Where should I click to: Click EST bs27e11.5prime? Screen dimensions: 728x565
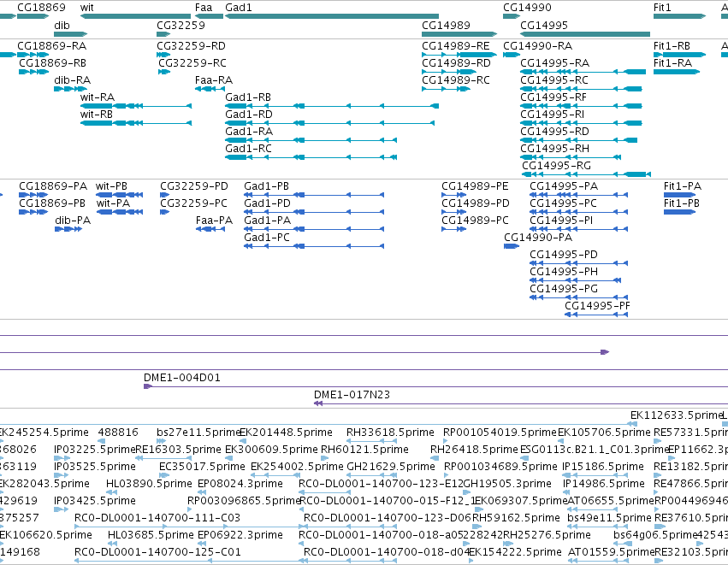pos(161,442)
